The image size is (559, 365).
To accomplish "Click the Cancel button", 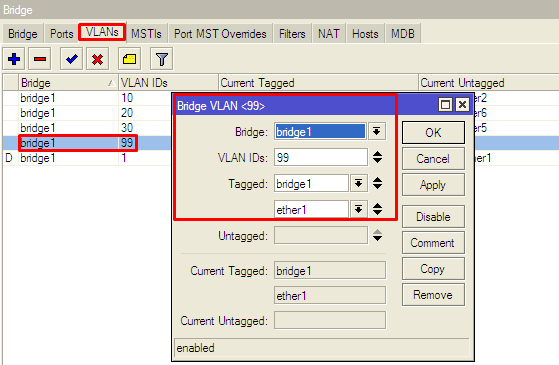I will [434, 159].
